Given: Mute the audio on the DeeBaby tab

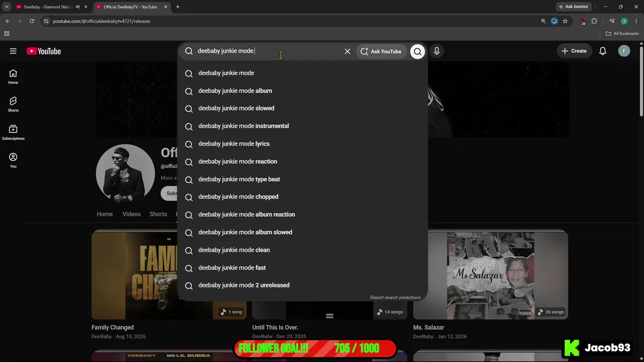Looking at the screenshot, I should pyautogui.click(x=77, y=7).
